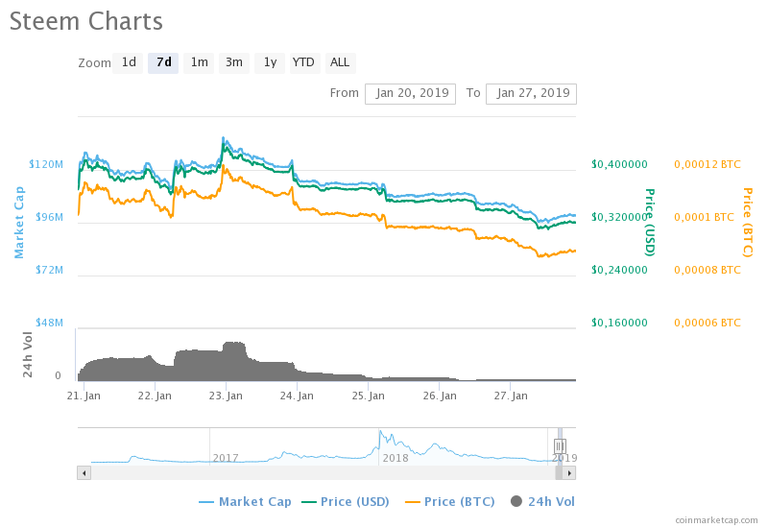
Task: Click the $120M market cap axis value
Action: (x=46, y=164)
